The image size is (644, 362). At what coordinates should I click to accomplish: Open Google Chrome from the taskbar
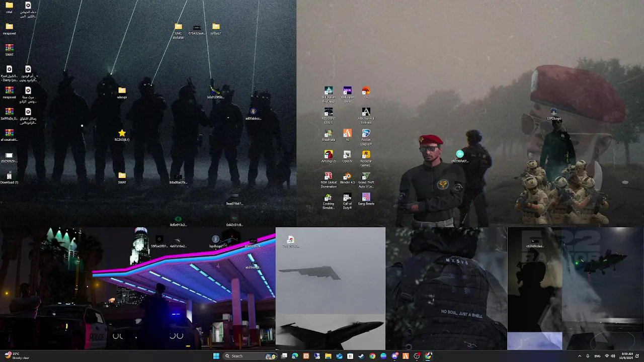tap(372, 356)
